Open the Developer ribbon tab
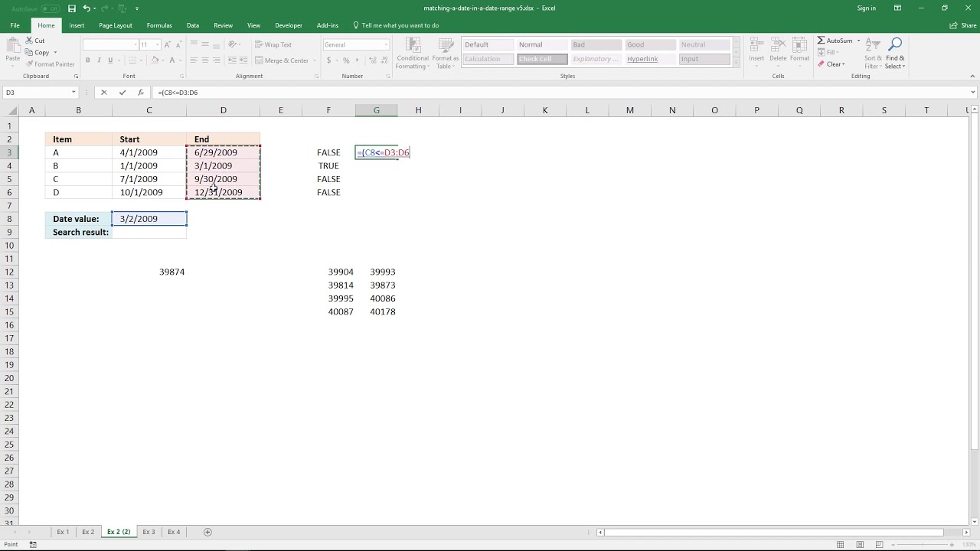Screen dimensions: 980x551 [289, 25]
